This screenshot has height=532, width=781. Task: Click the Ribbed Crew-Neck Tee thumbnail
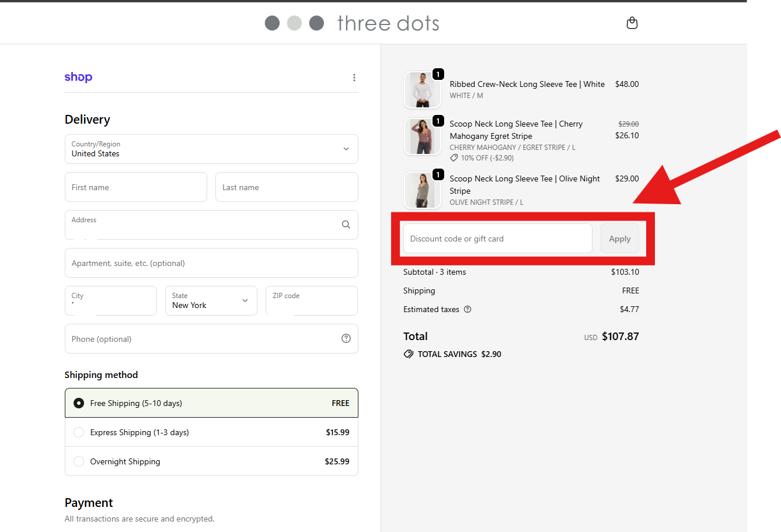click(422, 90)
